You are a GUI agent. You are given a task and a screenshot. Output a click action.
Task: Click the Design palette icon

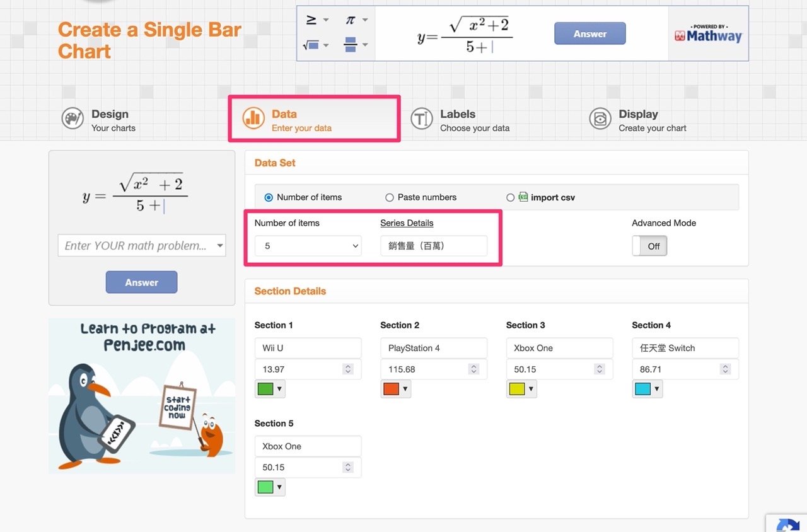coord(73,119)
